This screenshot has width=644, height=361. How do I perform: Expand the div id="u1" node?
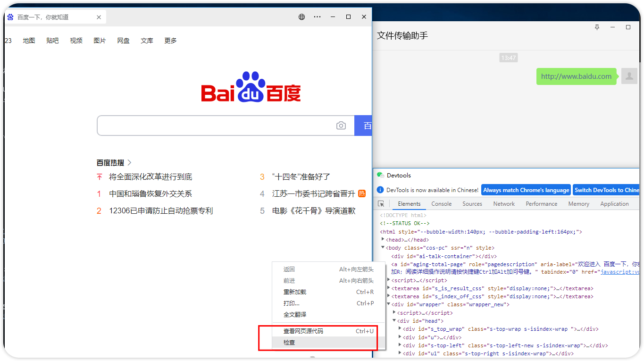400,353
